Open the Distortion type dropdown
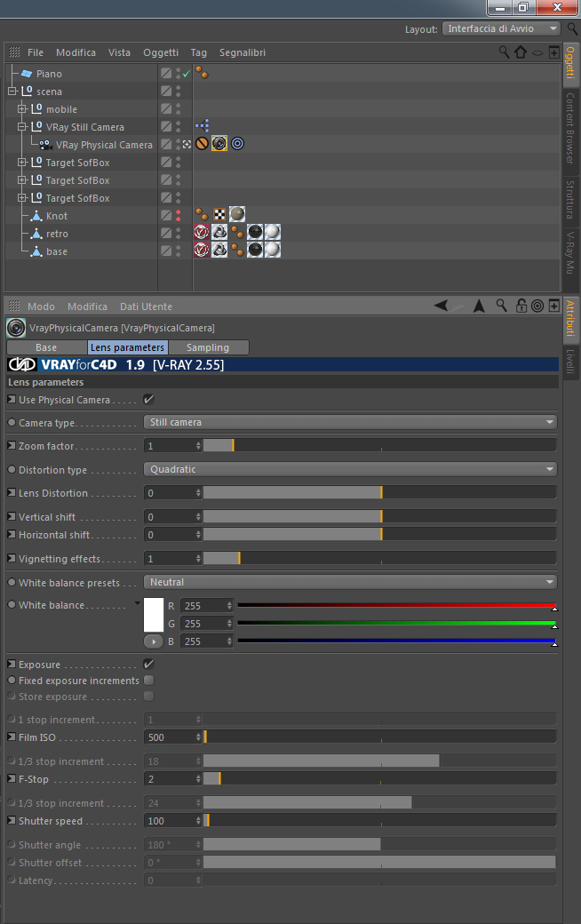 pos(350,469)
